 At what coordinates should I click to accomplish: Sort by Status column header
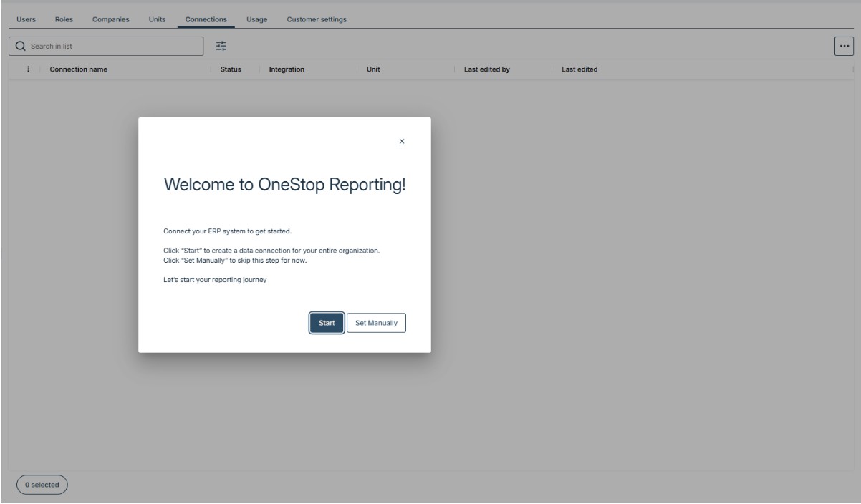pyautogui.click(x=230, y=69)
